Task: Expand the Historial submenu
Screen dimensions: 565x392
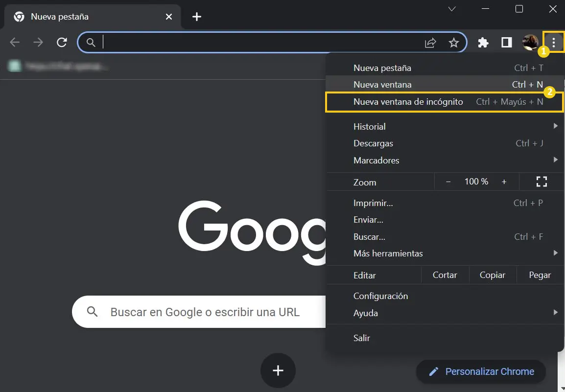Action: click(x=445, y=126)
